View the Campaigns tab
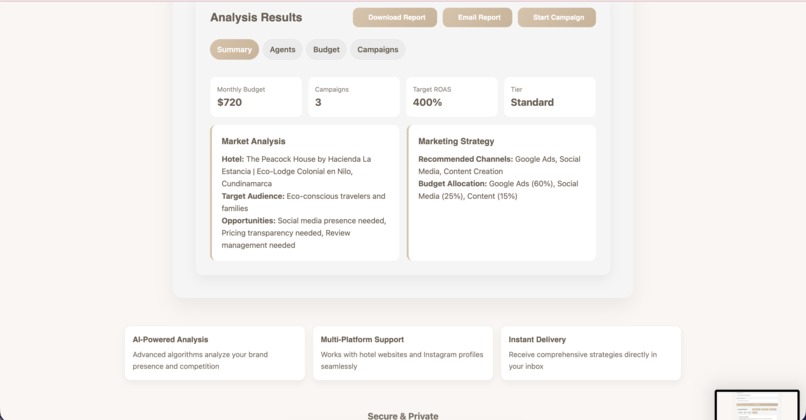This screenshot has height=420, width=806. [x=378, y=49]
